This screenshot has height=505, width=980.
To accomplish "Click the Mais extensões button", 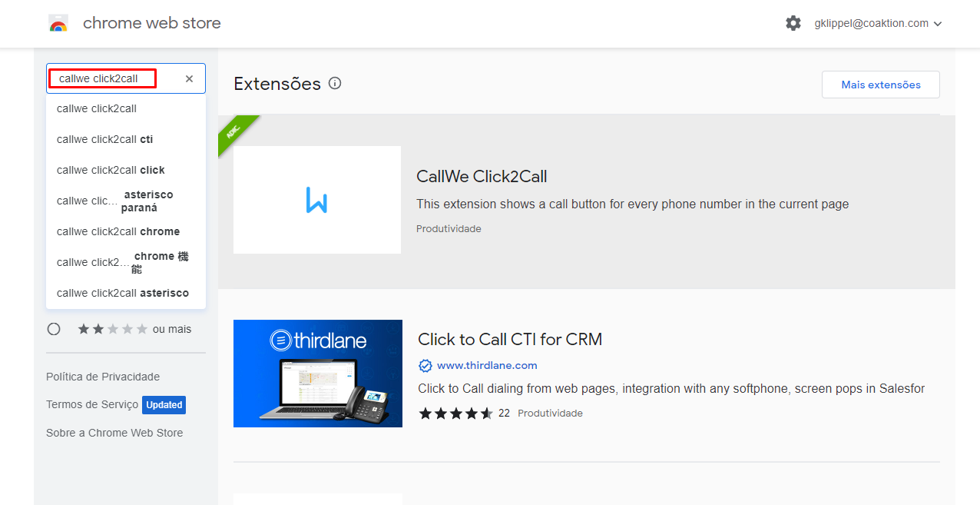I will coord(881,85).
